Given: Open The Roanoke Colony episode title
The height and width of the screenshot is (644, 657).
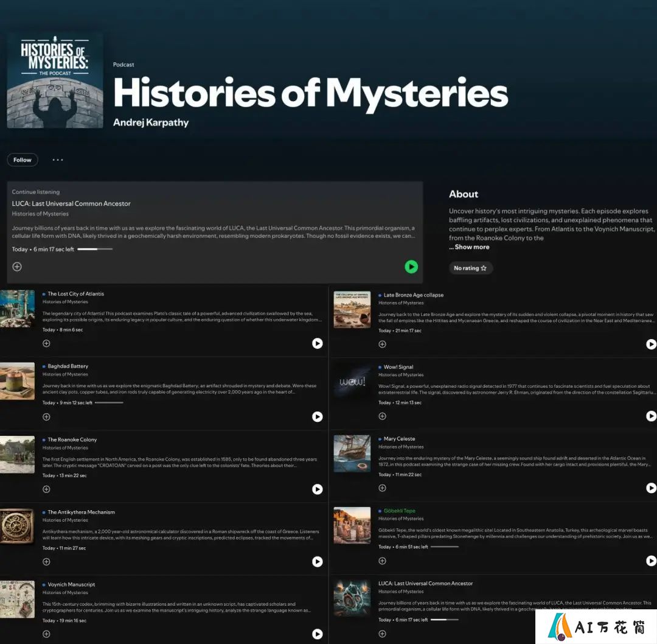Looking at the screenshot, I should coord(72,439).
